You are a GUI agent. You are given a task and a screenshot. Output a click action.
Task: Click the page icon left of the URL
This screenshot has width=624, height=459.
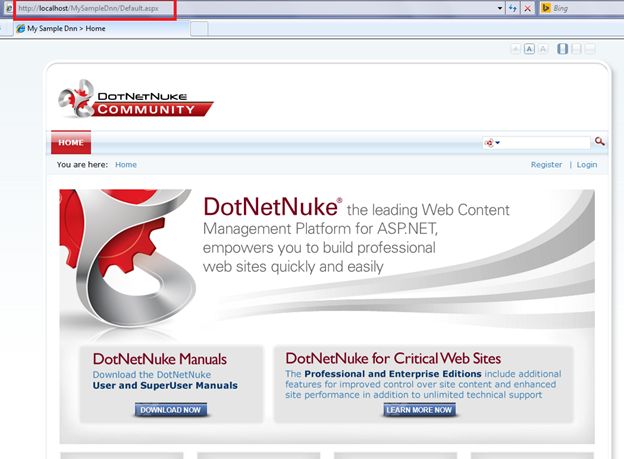[9, 8]
